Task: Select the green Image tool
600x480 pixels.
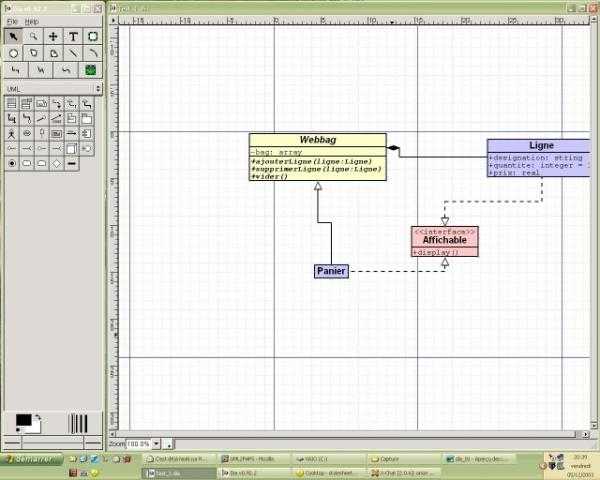Action: pyautogui.click(x=90, y=70)
